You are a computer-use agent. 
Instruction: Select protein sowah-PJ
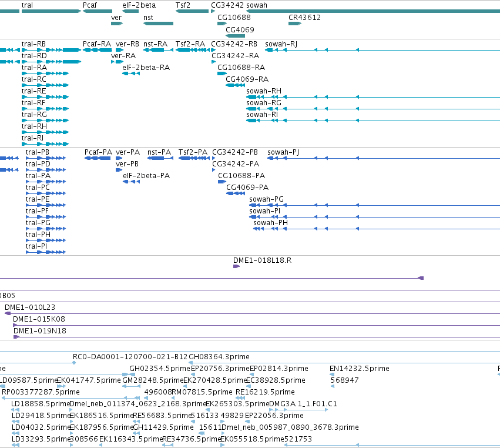[283, 152]
